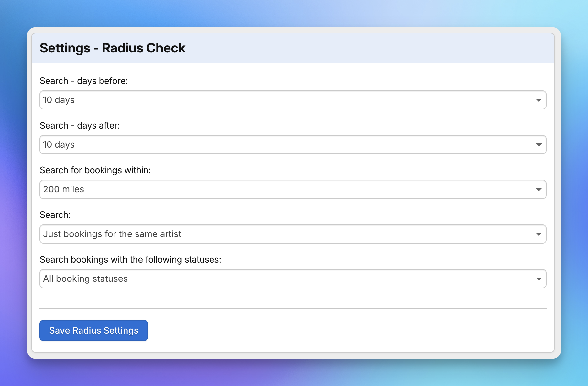Open the 'Search - days before' dropdown
Image resolution: width=588 pixels, height=386 pixels.
point(293,100)
